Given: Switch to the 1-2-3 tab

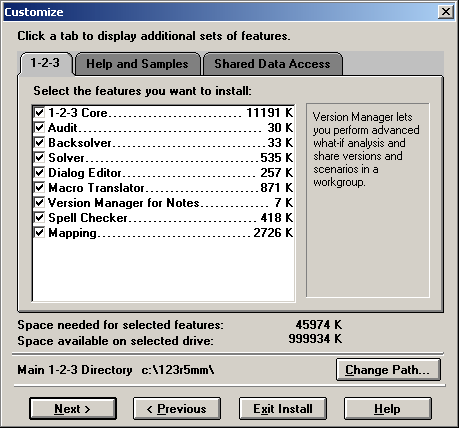Looking at the screenshot, I should (x=46, y=63).
